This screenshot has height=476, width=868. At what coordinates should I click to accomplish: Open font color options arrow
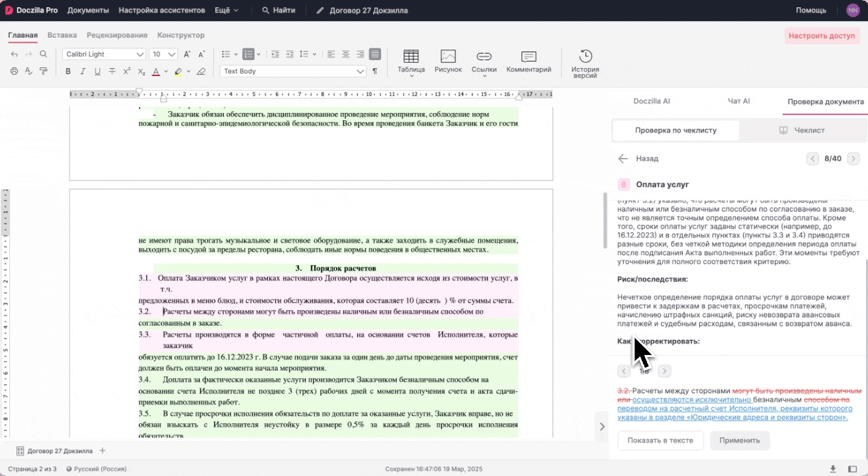(166, 71)
